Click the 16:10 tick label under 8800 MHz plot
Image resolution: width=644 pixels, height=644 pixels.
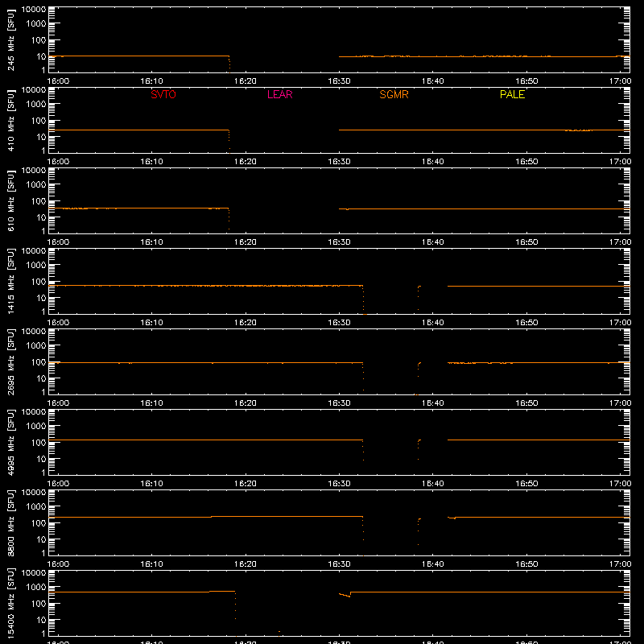coord(151,564)
